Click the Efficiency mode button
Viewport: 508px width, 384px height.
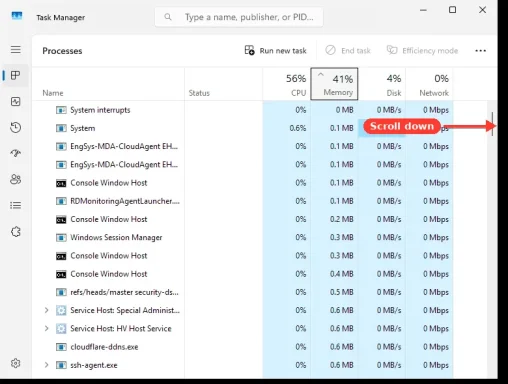422,51
